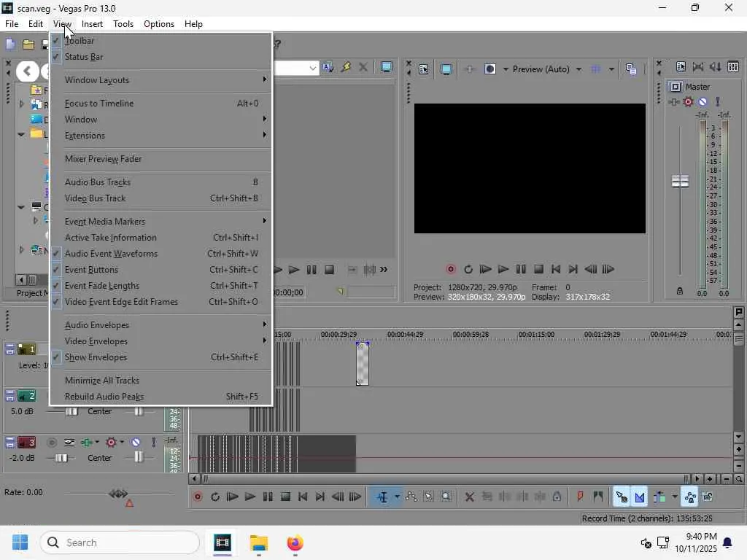Click track 3 volume slider
This screenshot has width=747, height=560.
pyautogui.click(x=61, y=458)
